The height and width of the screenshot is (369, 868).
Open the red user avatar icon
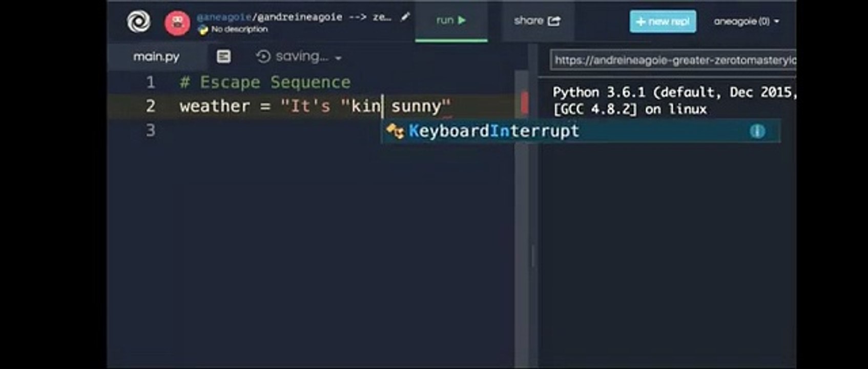(177, 23)
